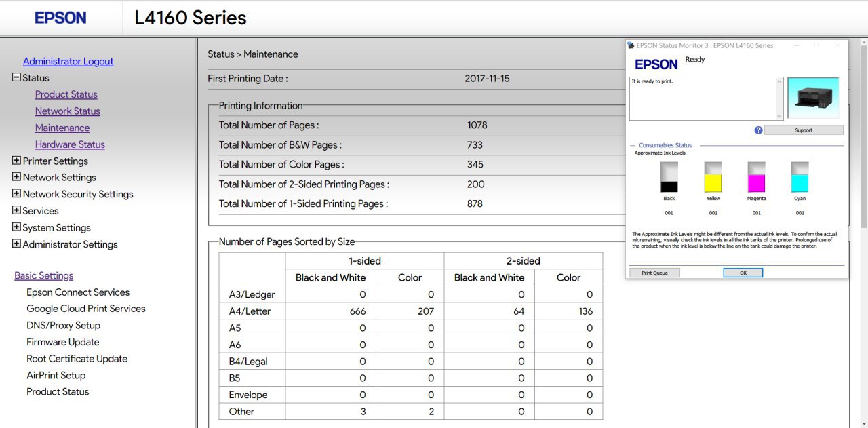Click the A4/Letter 2-sided value 64

tap(519, 311)
